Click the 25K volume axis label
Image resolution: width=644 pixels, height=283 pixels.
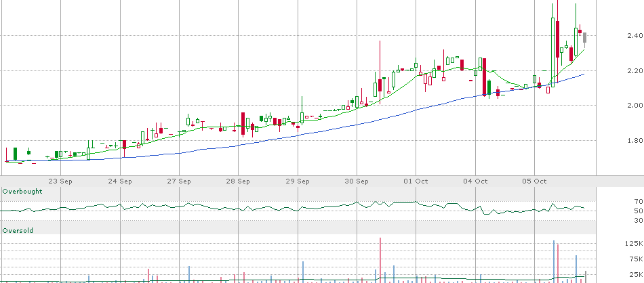[x=637, y=274]
